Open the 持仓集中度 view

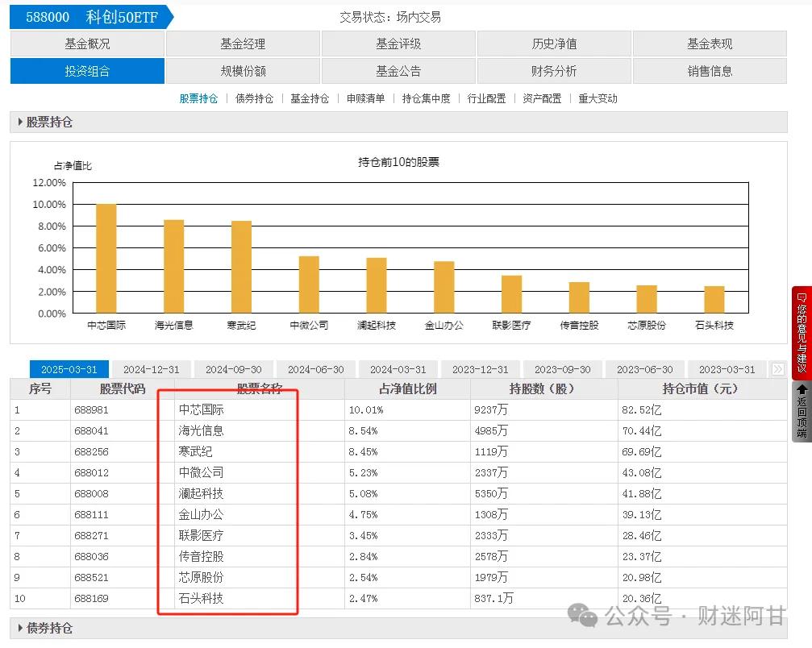[x=427, y=98]
